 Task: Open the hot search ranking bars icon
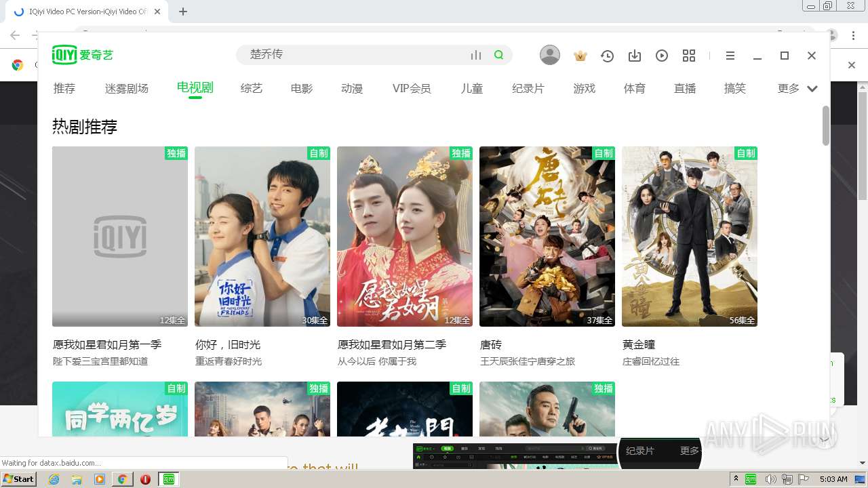[476, 56]
